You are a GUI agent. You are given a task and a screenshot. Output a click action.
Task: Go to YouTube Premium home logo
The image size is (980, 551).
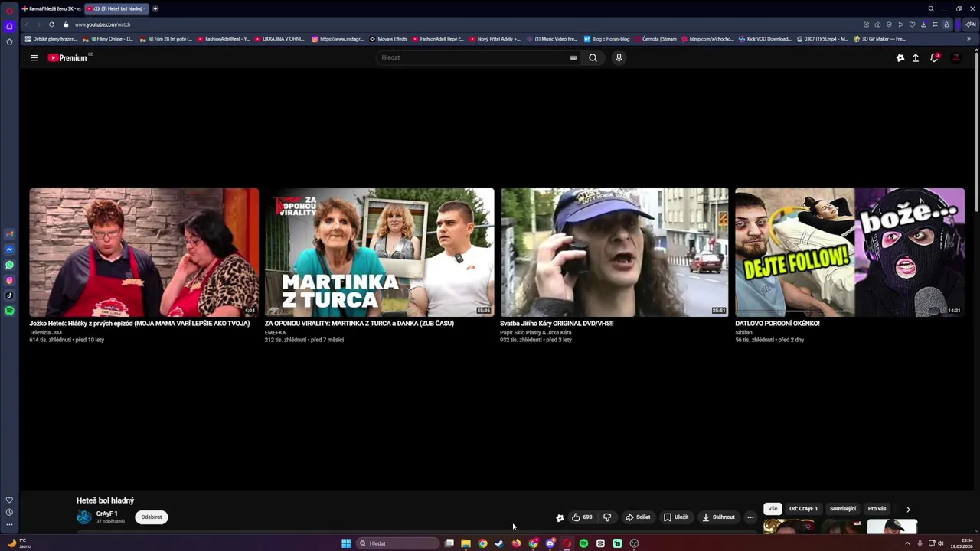tap(67, 58)
